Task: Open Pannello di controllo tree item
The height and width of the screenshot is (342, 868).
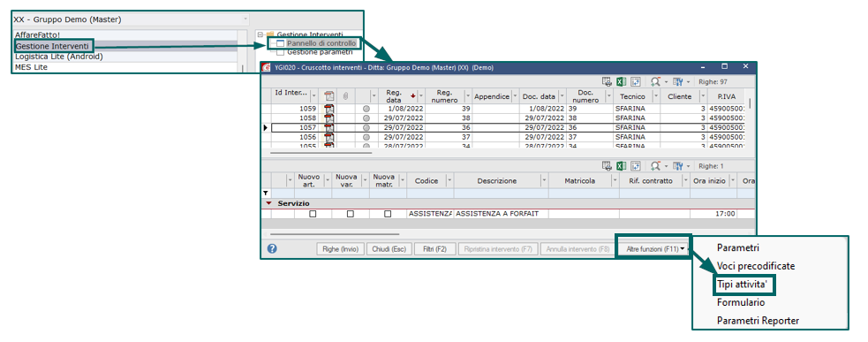Action: pos(321,43)
